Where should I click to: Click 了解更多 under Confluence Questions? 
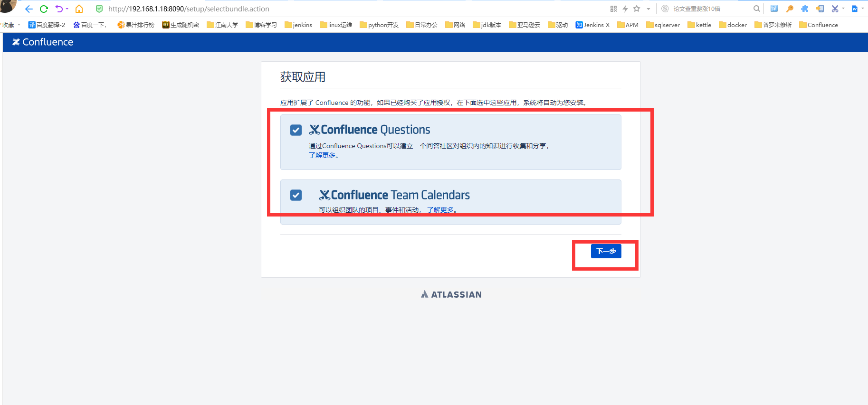tap(322, 155)
